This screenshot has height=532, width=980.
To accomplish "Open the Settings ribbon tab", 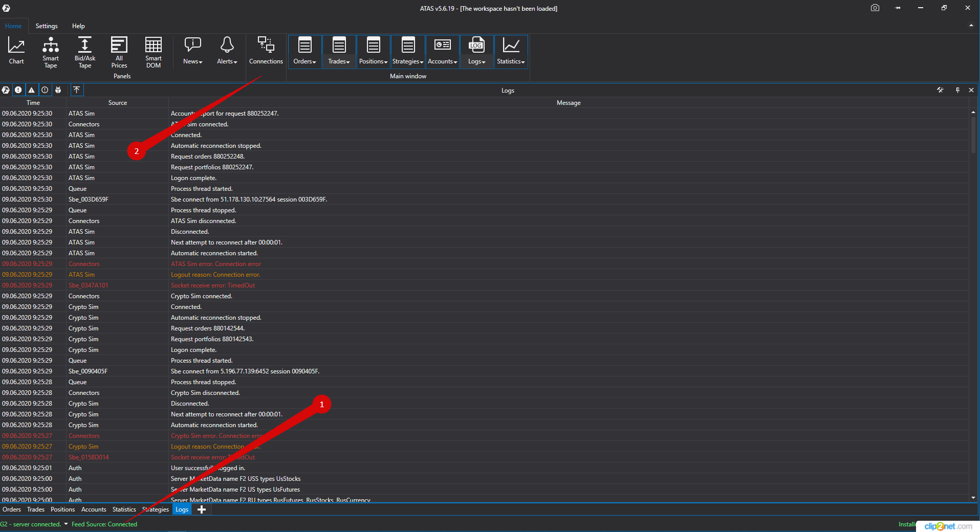I will pyautogui.click(x=47, y=26).
